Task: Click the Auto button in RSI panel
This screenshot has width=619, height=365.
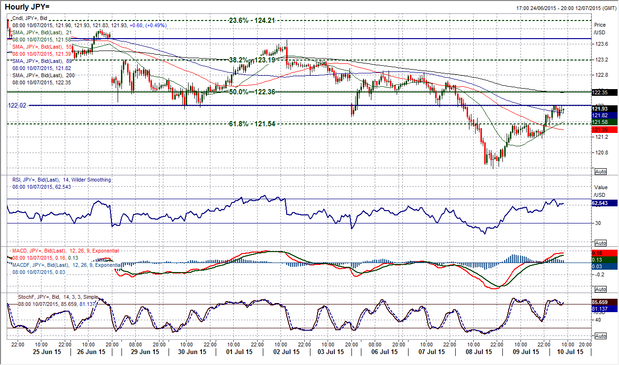Action: (600, 243)
